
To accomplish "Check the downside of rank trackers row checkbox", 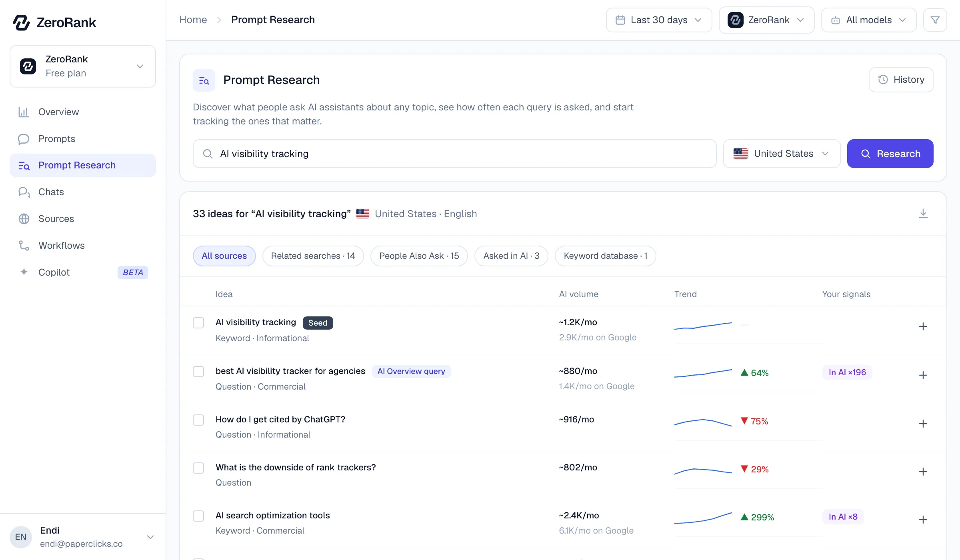I will point(198,468).
